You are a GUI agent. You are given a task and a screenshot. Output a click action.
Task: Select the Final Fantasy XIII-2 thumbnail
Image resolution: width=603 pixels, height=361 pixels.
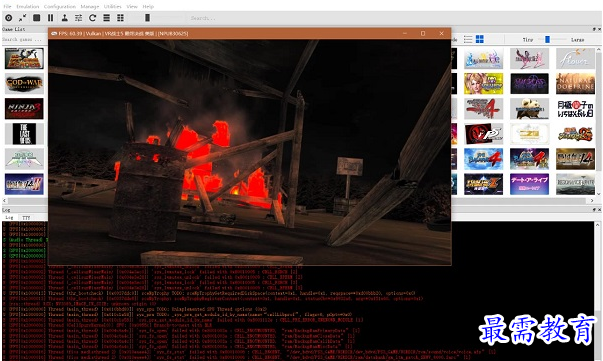(529, 58)
